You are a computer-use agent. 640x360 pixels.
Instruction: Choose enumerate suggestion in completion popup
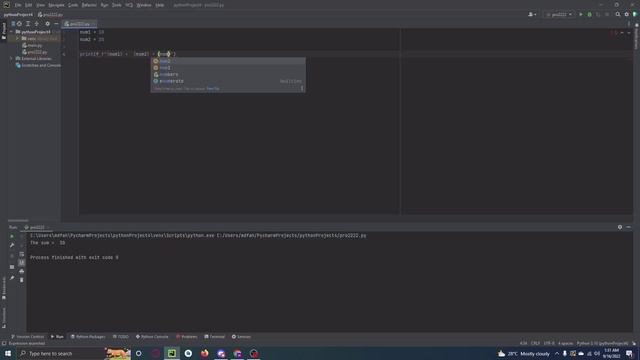[228, 81]
